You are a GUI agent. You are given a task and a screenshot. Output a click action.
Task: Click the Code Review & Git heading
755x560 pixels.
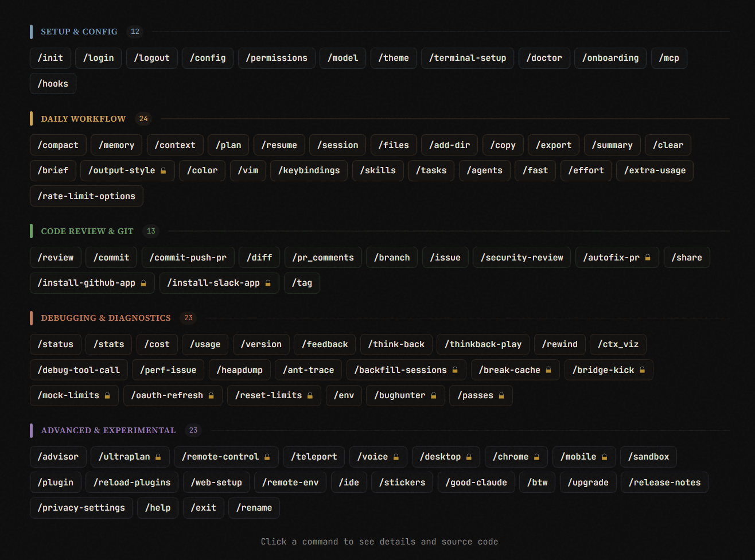[87, 231]
